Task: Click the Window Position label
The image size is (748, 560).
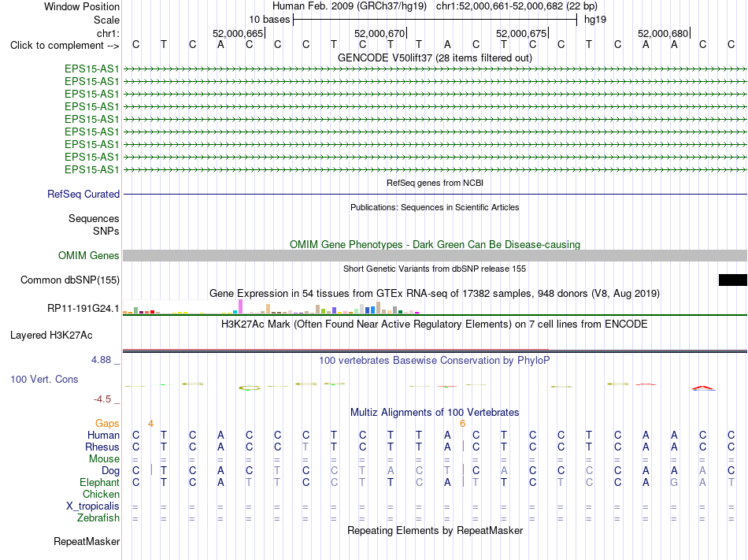Action: [x=82, y=6]
